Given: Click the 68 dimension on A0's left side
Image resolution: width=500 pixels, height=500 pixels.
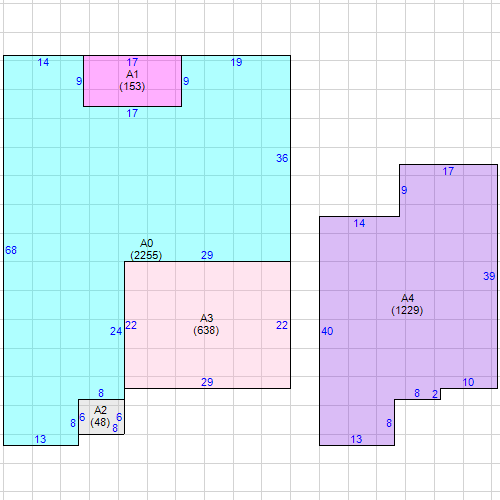Looking at the screenshot, I should point(11,250).
